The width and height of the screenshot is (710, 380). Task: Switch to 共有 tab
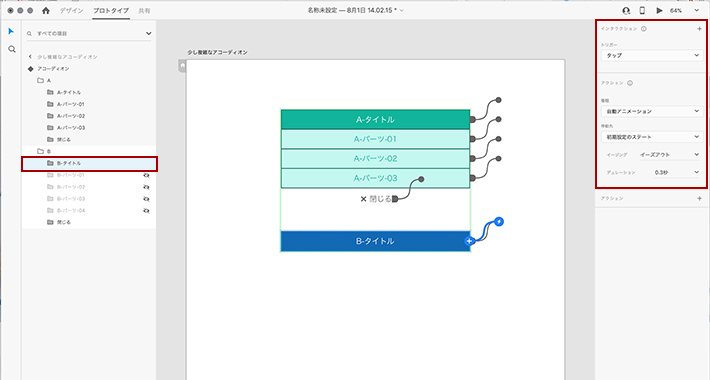coord(144,10)
